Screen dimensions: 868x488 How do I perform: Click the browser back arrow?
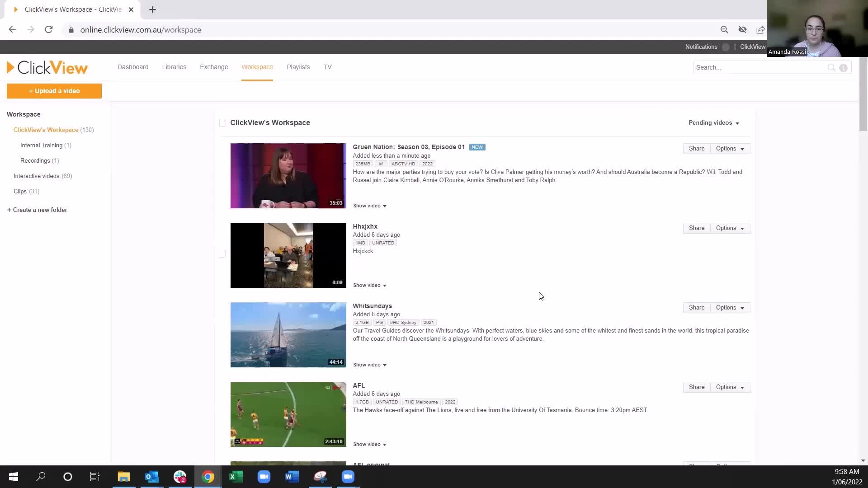coord(12,29)
